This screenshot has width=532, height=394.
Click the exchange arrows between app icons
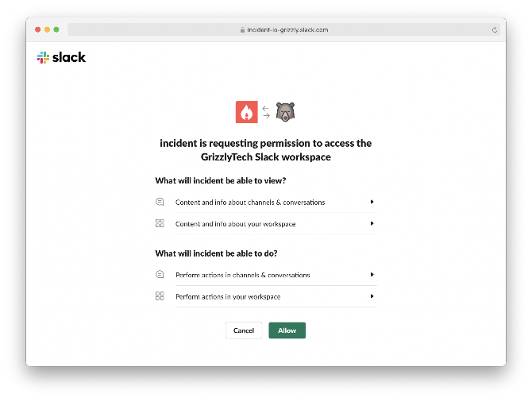pyautogui.click(x=266, y=112)
